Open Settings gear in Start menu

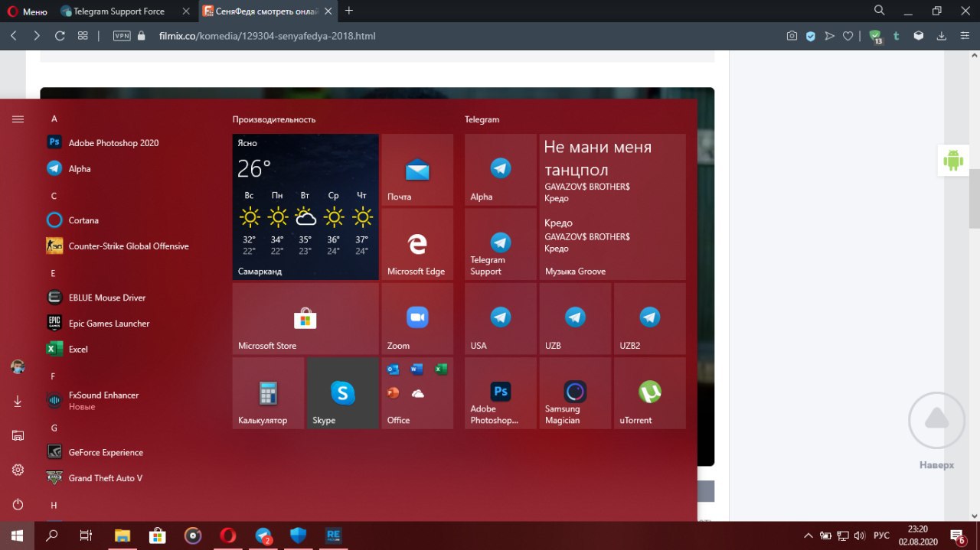pyautogui.click(x=18, y=470)
